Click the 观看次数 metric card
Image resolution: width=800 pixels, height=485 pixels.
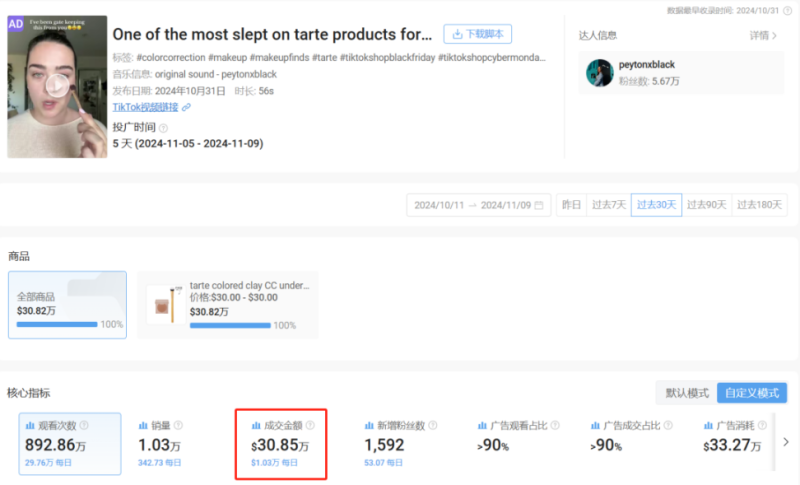70,442
